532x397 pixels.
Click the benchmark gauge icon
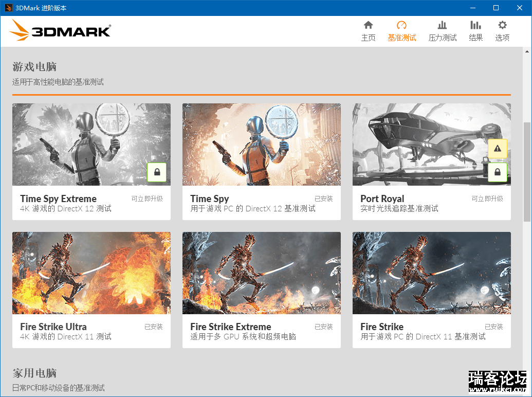point(401,25)
